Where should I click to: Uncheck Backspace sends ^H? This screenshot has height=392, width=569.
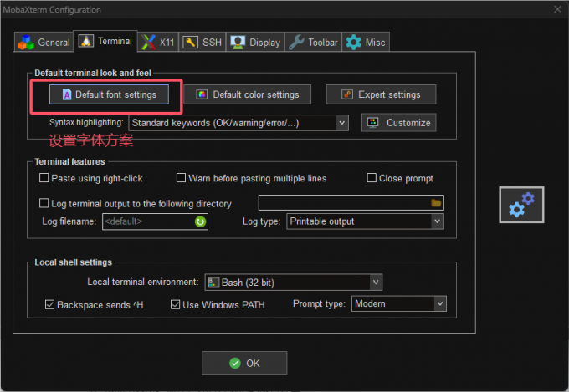pos(49,304)
